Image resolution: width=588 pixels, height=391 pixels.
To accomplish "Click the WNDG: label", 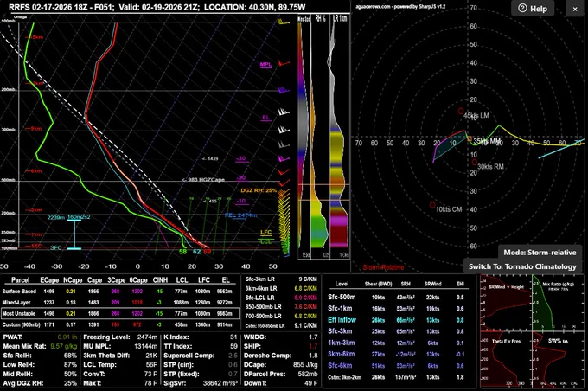I will (255, 337).
